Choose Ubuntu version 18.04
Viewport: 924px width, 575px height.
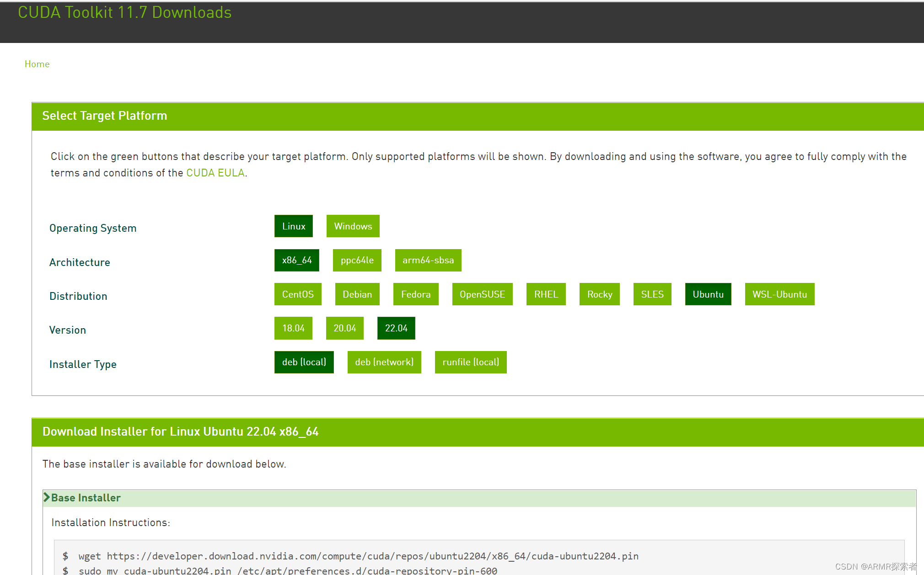pyautogui.click(x=293, y=328)
